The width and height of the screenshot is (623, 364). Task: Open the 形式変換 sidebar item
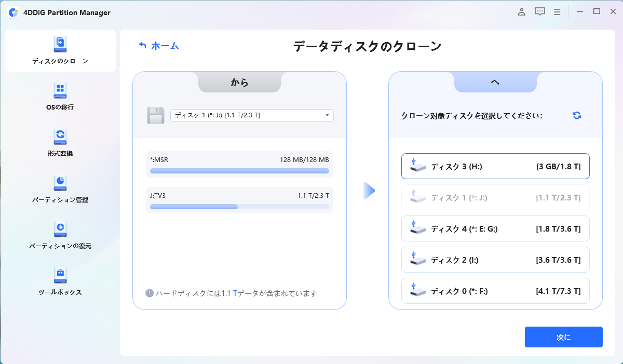60,143
